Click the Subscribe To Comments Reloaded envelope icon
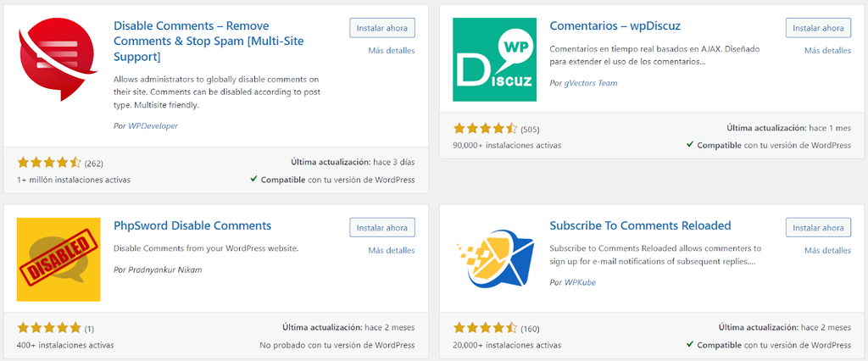This screenshot has width=868, height=361. (x=494, y=258)
